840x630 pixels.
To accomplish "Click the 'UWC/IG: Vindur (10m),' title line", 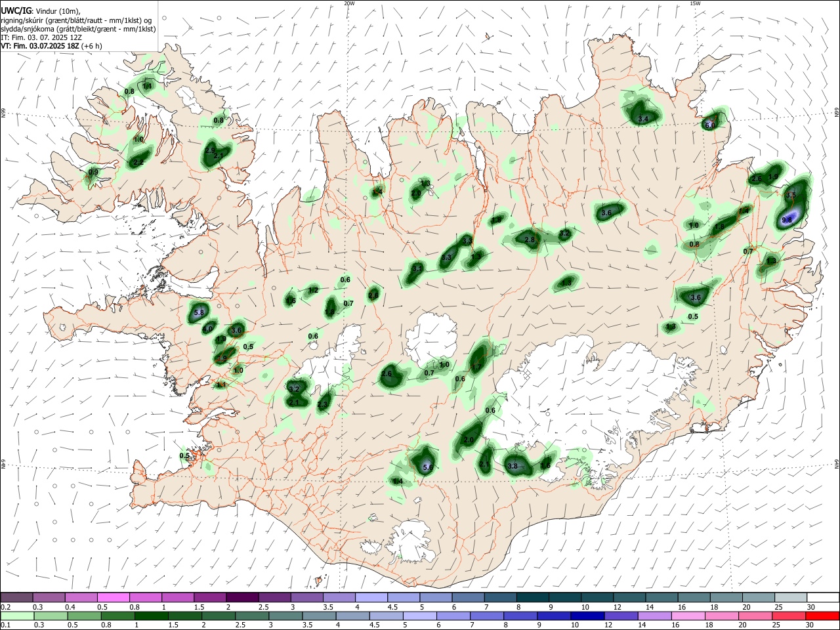I will [41, 11].
